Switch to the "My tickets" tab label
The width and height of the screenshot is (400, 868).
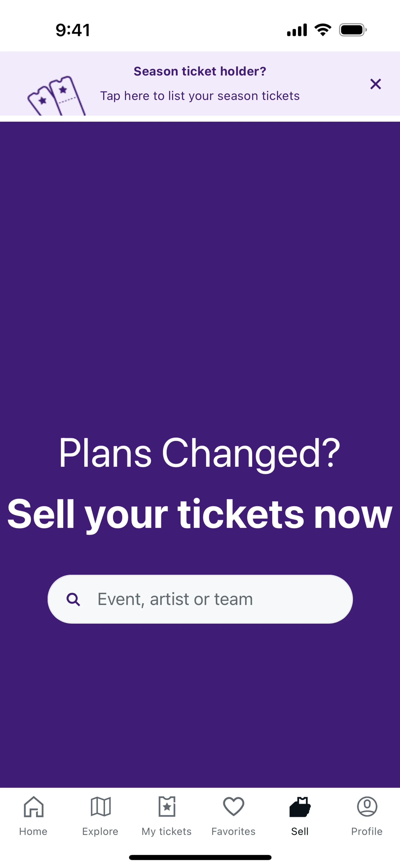pyautogui.click(x=166, y=832)
